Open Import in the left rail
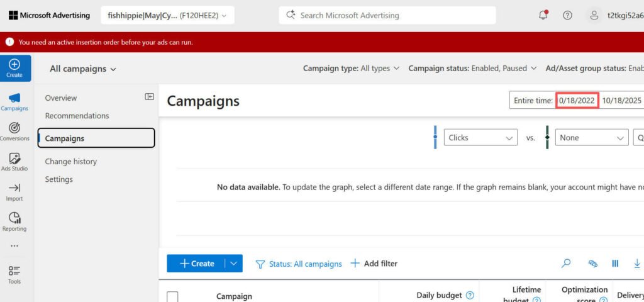 pyautogui.click(x=14, y=192)
